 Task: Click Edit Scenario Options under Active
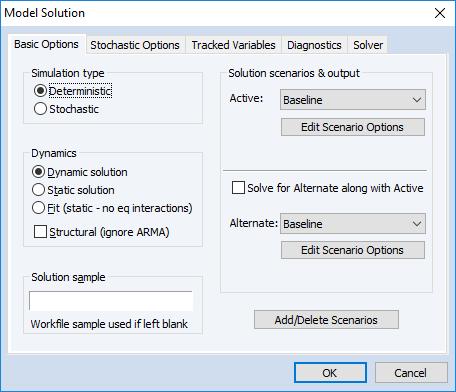353,127
